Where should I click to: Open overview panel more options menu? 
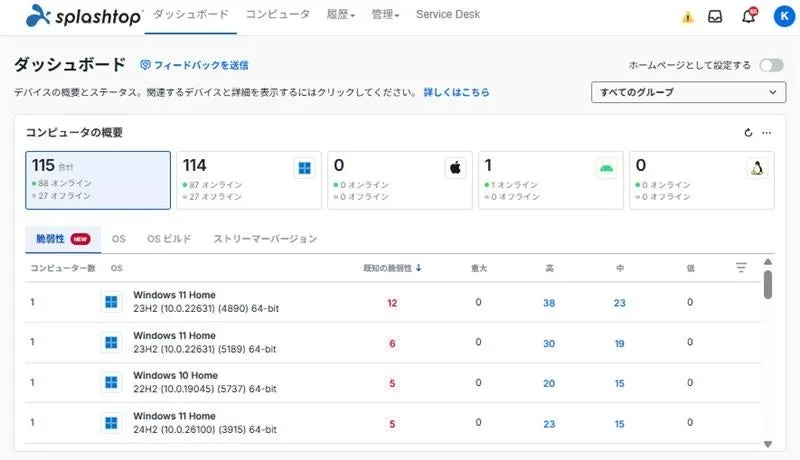tap(767, 132)
